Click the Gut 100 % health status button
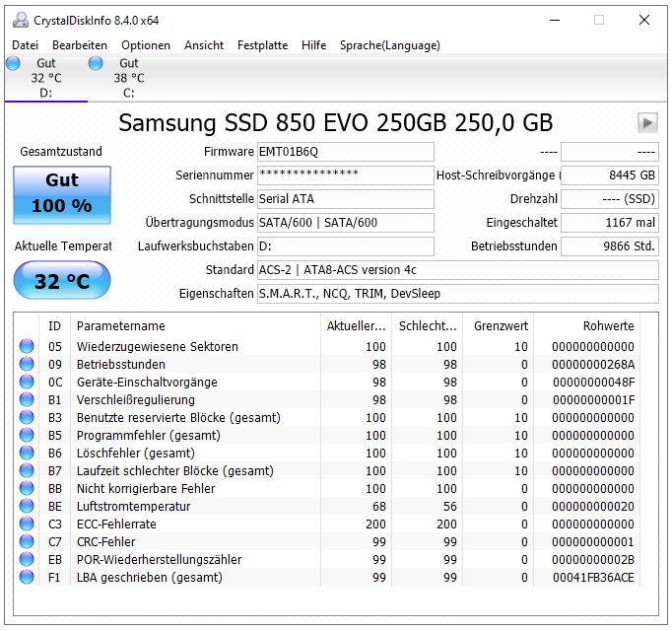The width and height of the screenshot is (672, 631). (x=62, y=195)
